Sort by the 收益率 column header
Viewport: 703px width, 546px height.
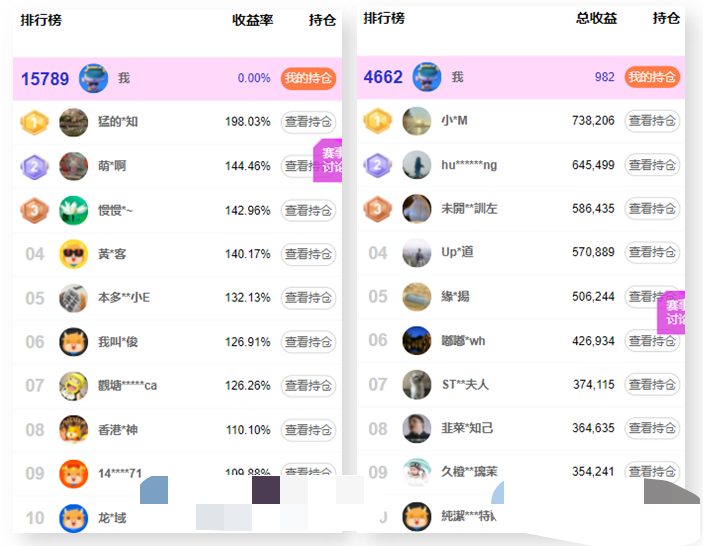pyautogui.click(x=253, y=19)
